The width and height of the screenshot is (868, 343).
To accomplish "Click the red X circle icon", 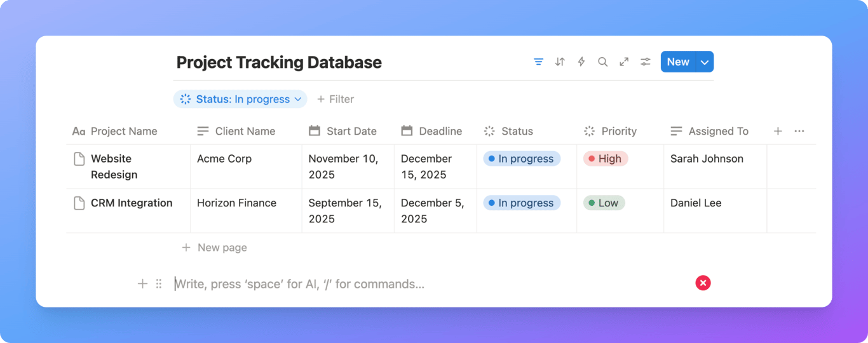I will point(703,283).
